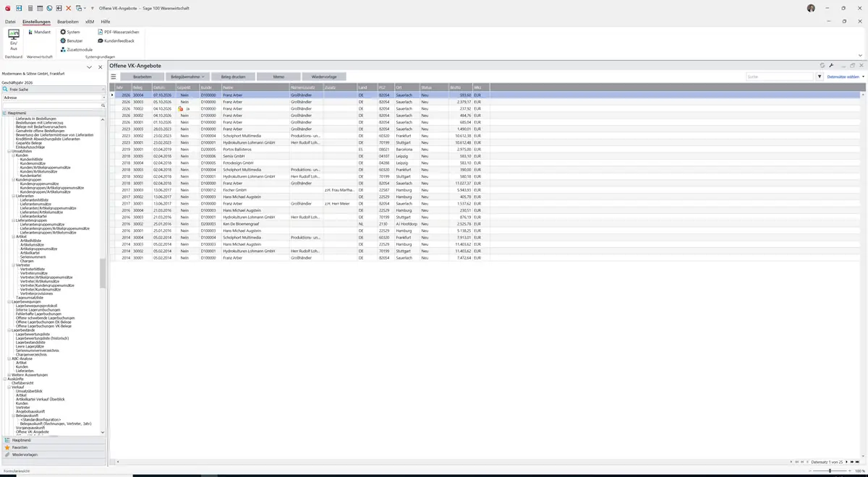Open System settings gear in ribbon
Viewport: 868px width, 477px height.
click(x=70, y=32)
